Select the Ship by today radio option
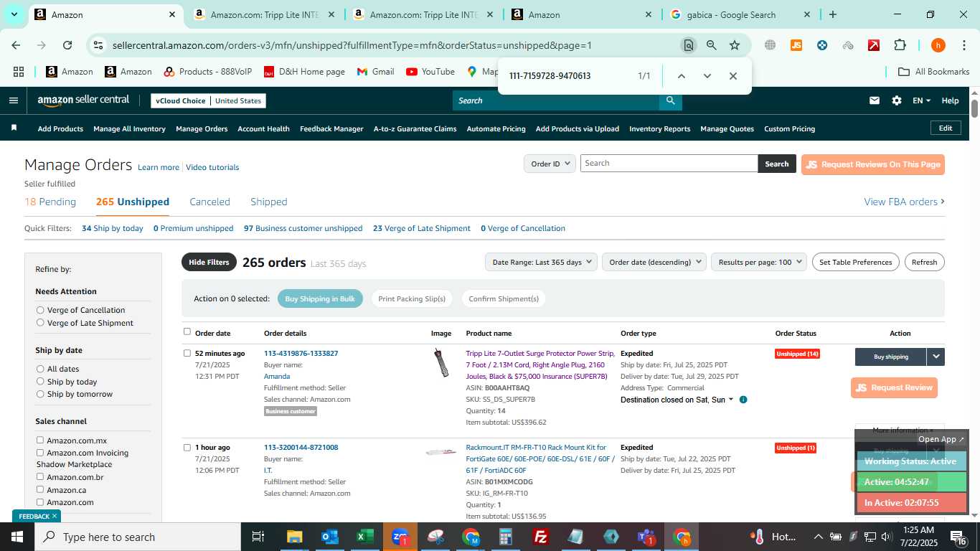 40,382
